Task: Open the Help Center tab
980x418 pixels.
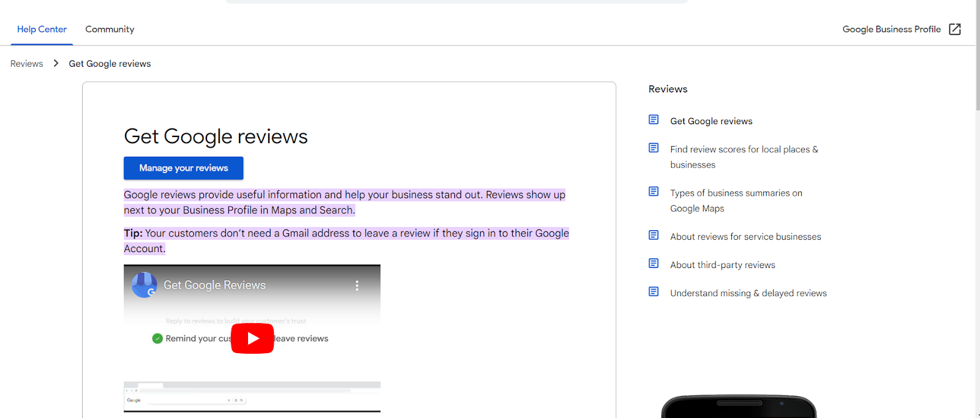Action: 42,29
